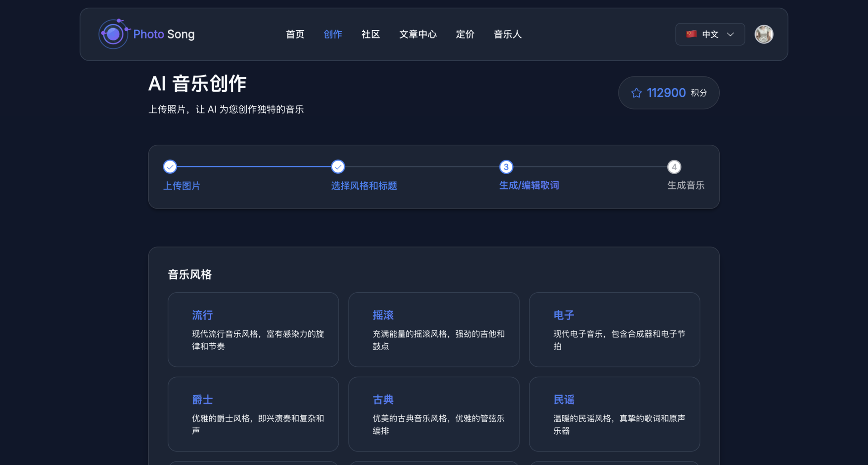The height and width of the screenshot is (465, 868).
Task: Choose the 爵士 style option
Action: [x=253, y=414]
